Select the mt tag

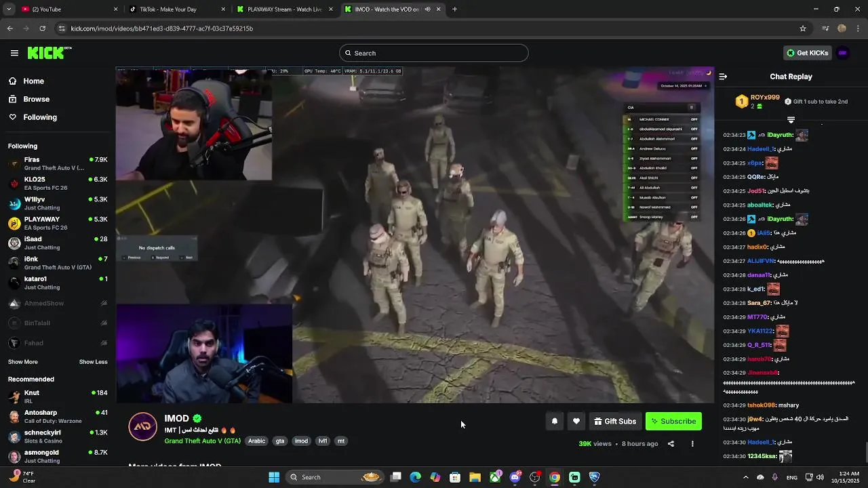tap(341, 441)
